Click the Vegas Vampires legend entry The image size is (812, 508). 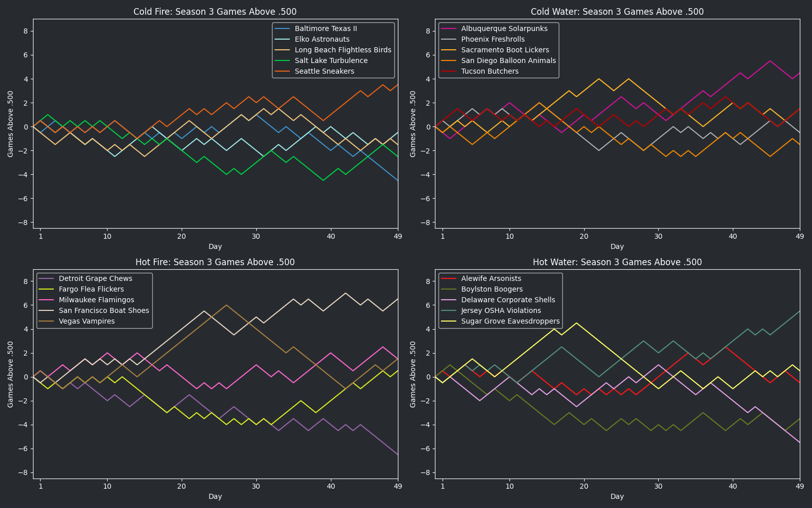[87, 321]
